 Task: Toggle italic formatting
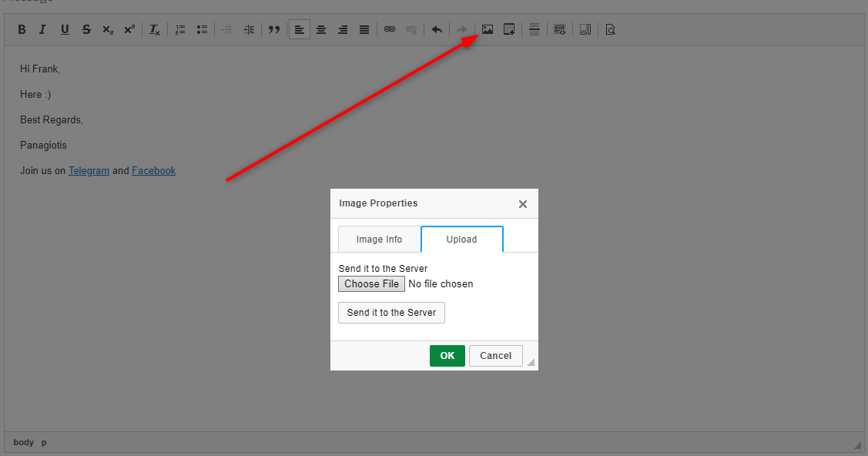pyautogui.click(x=42, y=29)
